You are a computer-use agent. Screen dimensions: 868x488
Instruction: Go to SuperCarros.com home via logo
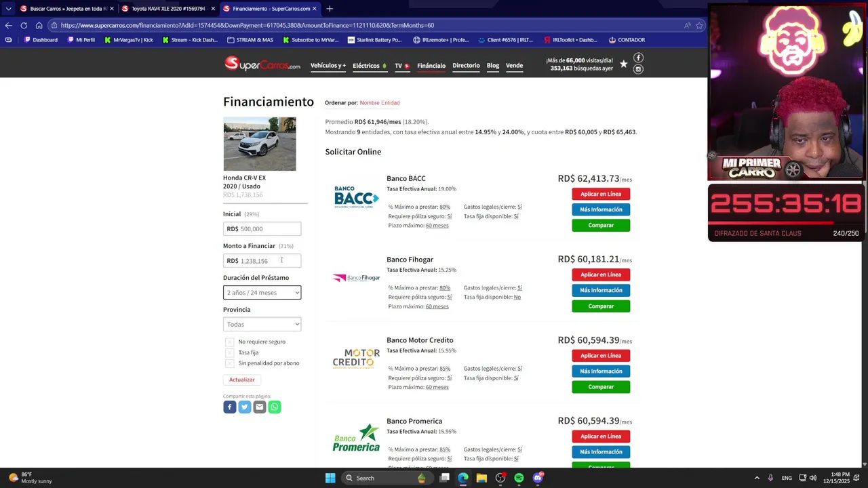(262, 64)
